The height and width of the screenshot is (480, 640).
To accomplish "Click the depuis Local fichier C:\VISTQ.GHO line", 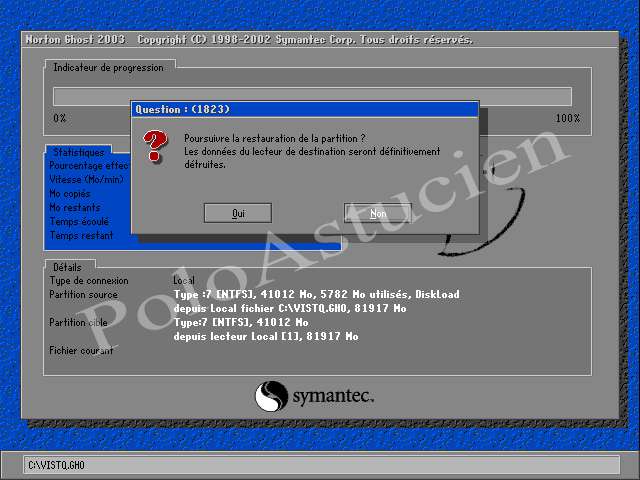I will click(x=290, y=308).
